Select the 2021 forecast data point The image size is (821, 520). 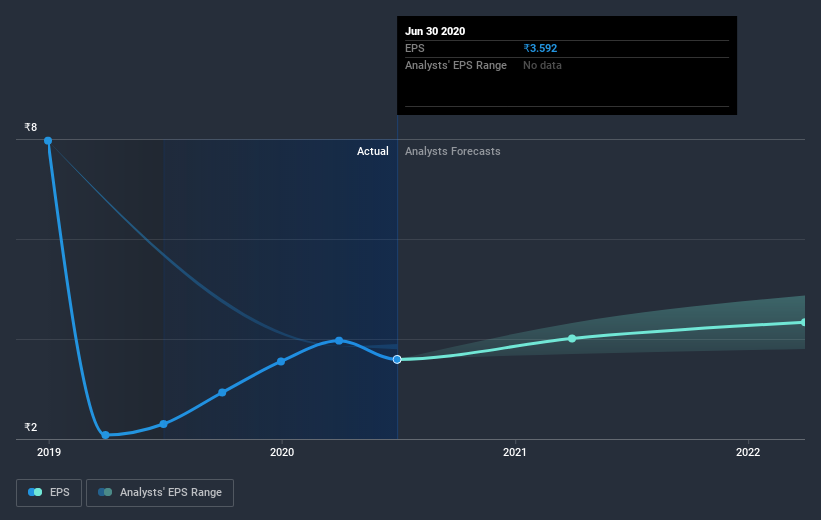(572, 338)
